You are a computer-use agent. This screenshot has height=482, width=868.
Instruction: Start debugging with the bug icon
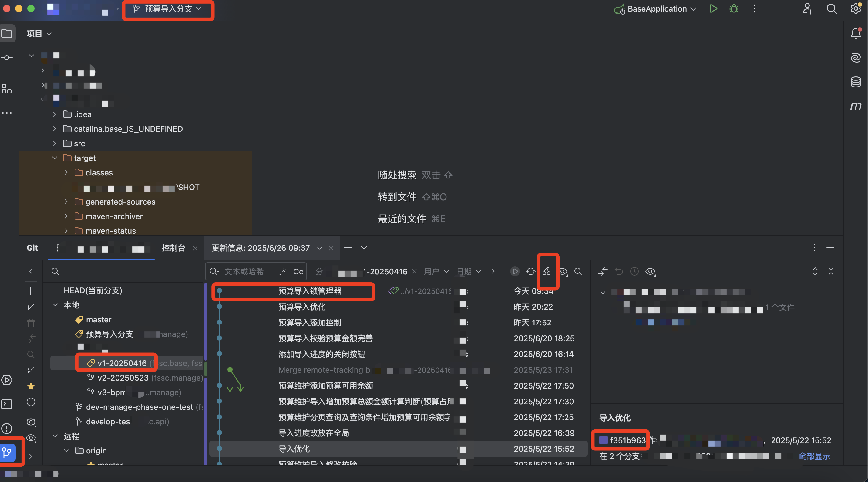pyautogui.click(x=734, y=9)
